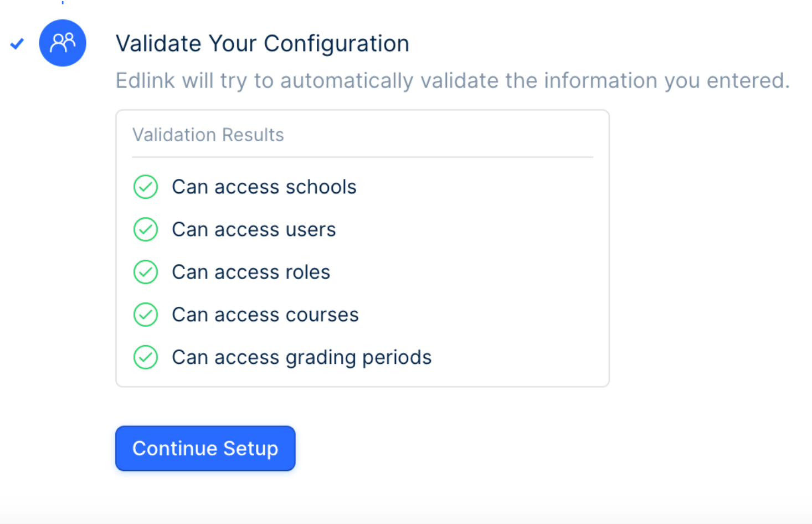The image size is (812, 524).
Task: Click the Validation Results panel header
Action: click(208, 135)
